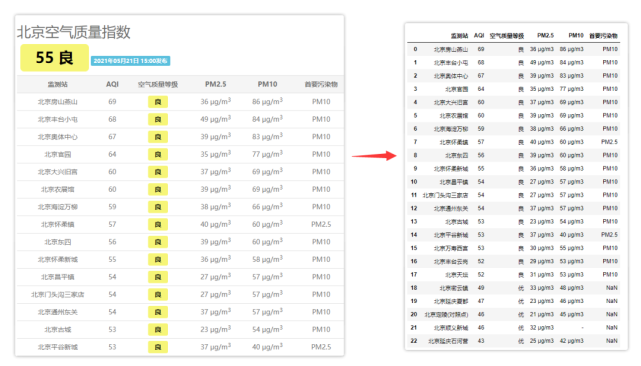Click the yellow 良 badge in the AQI 55 row
The width and height of the screenshot is (641, 366).
coord(158,260)
